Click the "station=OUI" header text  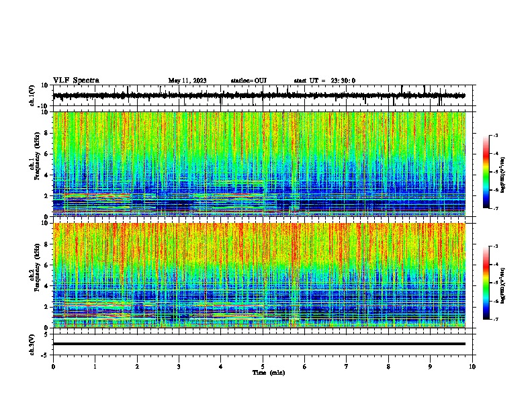point(249,81)
